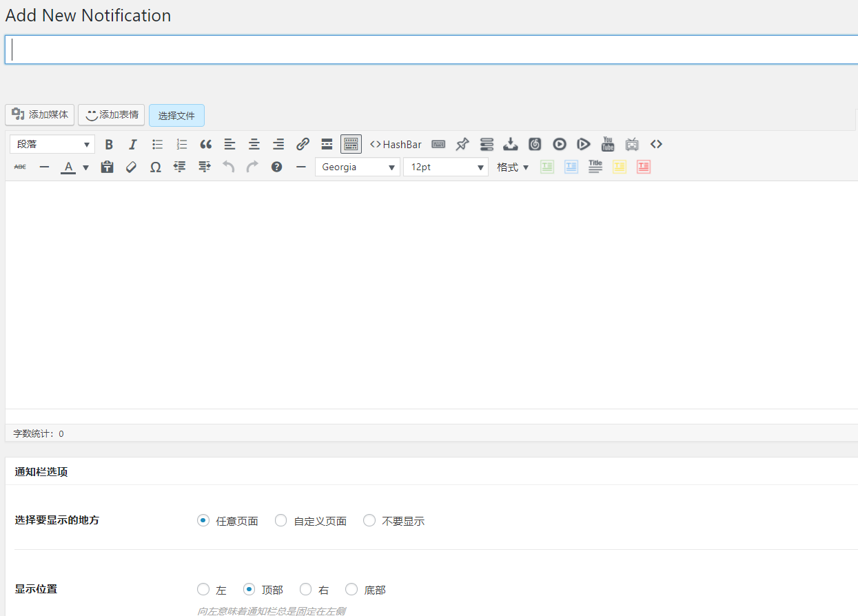Viewport: 858px width, 616px height.
Task: Open the 12pt font size dropdown
Action: click(x=446, y=167)
